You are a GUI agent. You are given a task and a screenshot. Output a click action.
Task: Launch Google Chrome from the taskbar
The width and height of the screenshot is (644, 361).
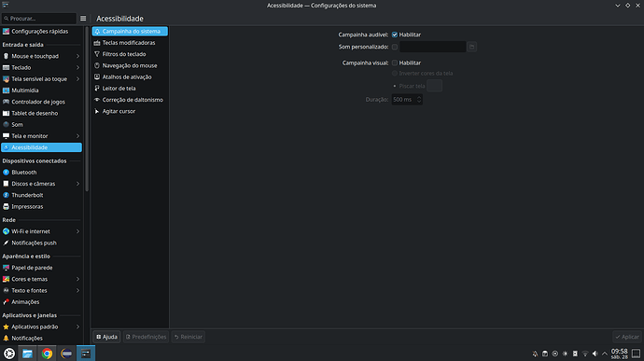pos(47,354)
